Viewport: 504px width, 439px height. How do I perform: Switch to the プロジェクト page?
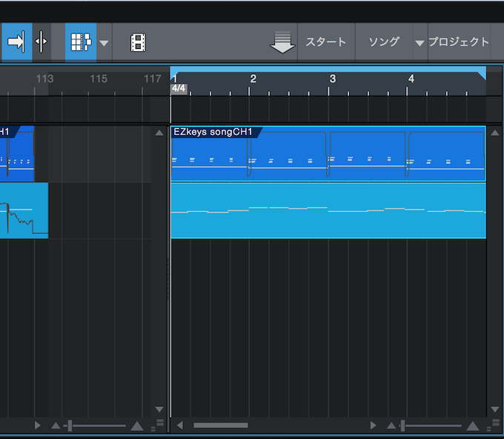(459, 42)
